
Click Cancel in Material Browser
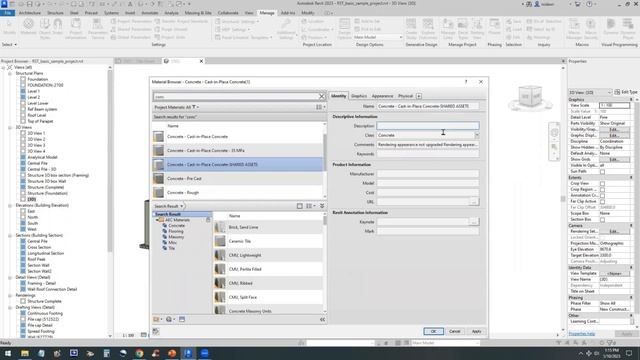click(454, 331)
